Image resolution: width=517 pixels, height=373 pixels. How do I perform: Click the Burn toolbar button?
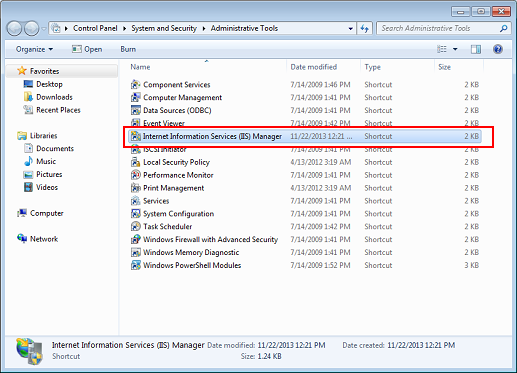pos(128,49)
